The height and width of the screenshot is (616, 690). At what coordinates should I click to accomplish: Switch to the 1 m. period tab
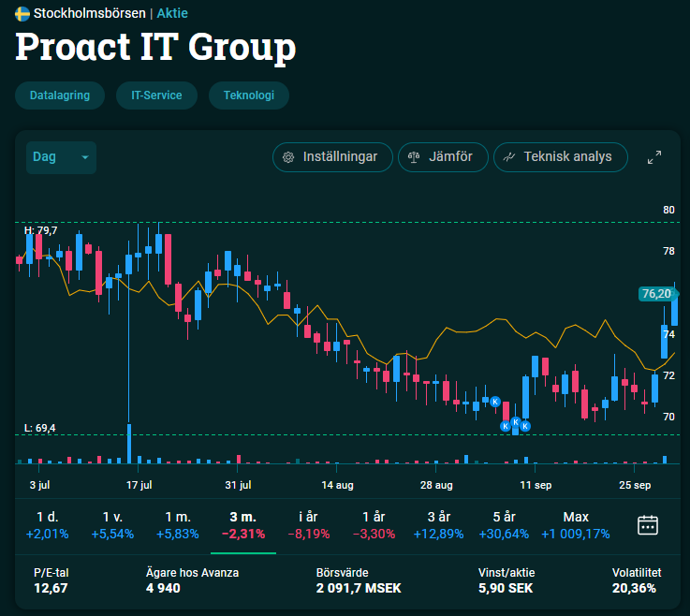tap(177, 525)
